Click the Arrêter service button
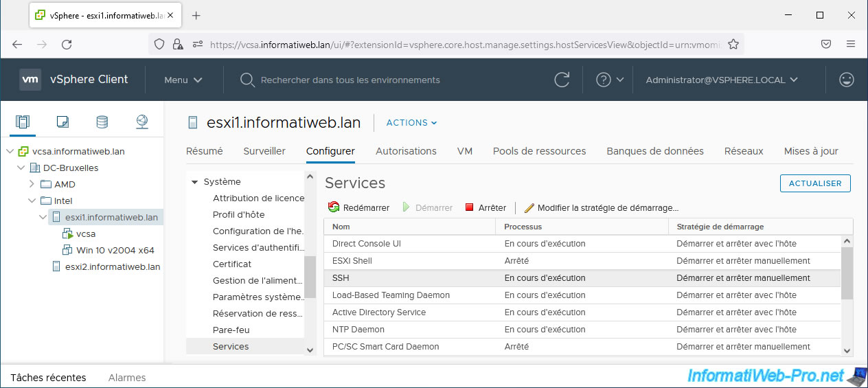The width and height of the screenshot is (868, 388). pos(486,207)
